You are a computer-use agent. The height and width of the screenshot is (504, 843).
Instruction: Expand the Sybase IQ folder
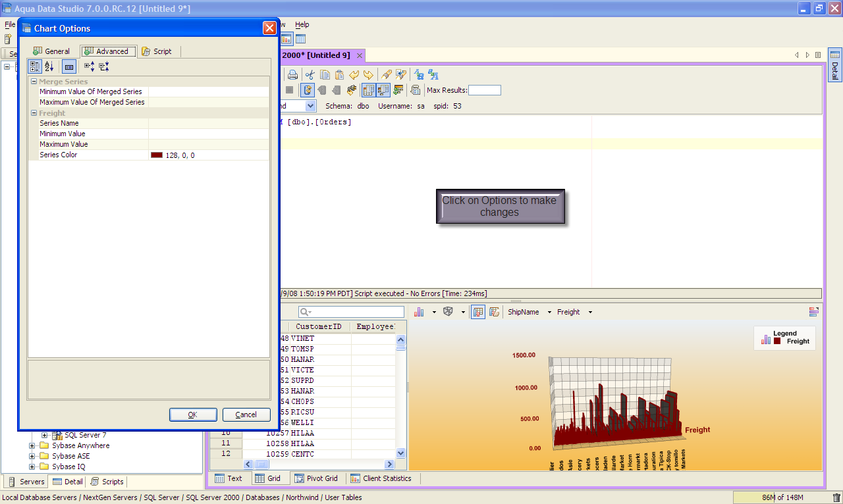point(32,466)
